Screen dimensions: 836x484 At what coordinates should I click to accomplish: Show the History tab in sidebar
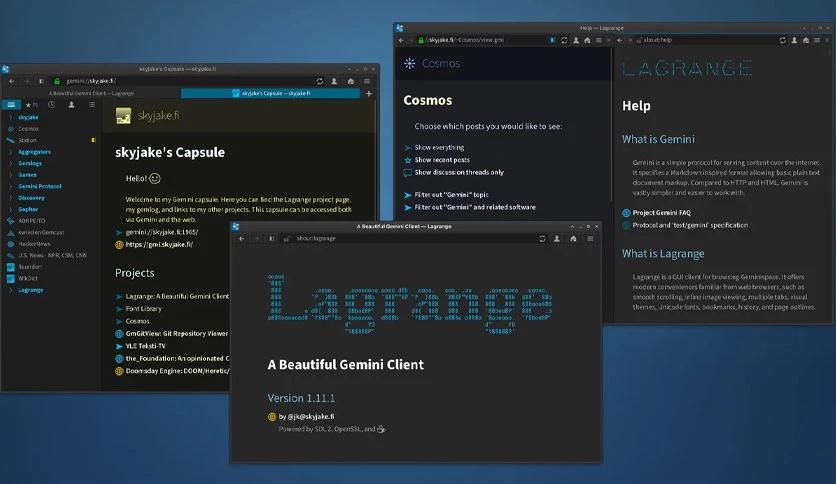pos(51,105)
